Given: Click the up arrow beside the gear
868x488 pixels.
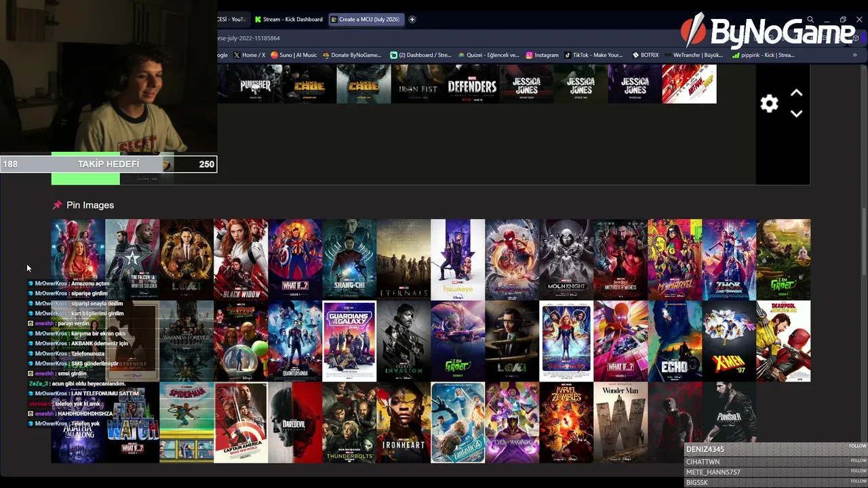Looking at the screenshot, I should 796,93.
